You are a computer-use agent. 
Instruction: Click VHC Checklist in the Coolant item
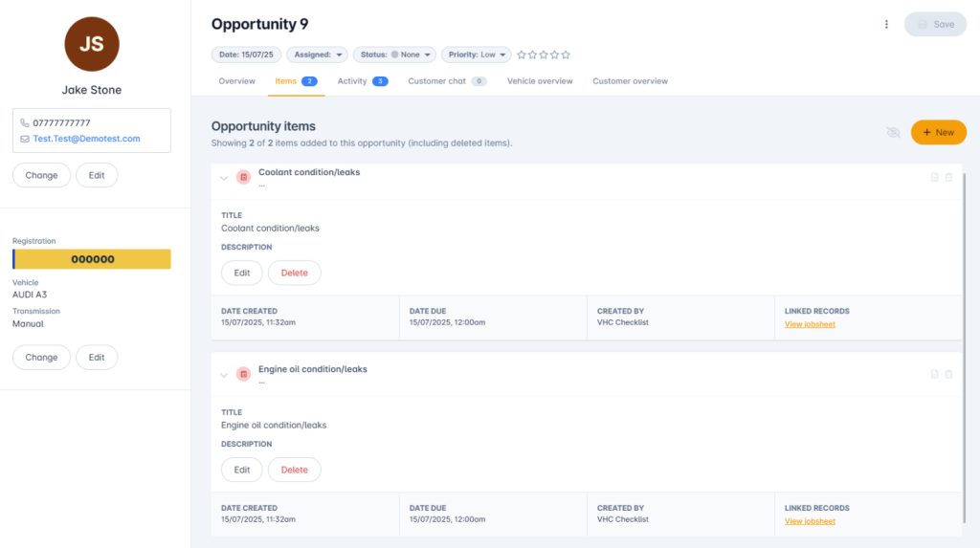click(x=622, y=322)
